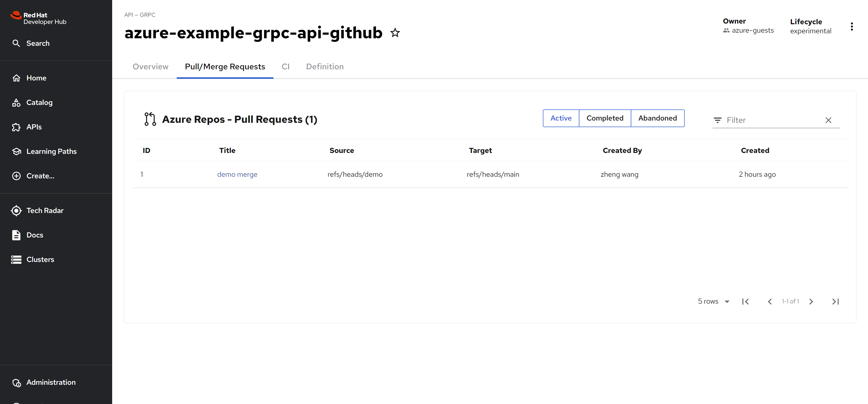
Task: Click the azure-guests owner link
Action: point(752,31)
